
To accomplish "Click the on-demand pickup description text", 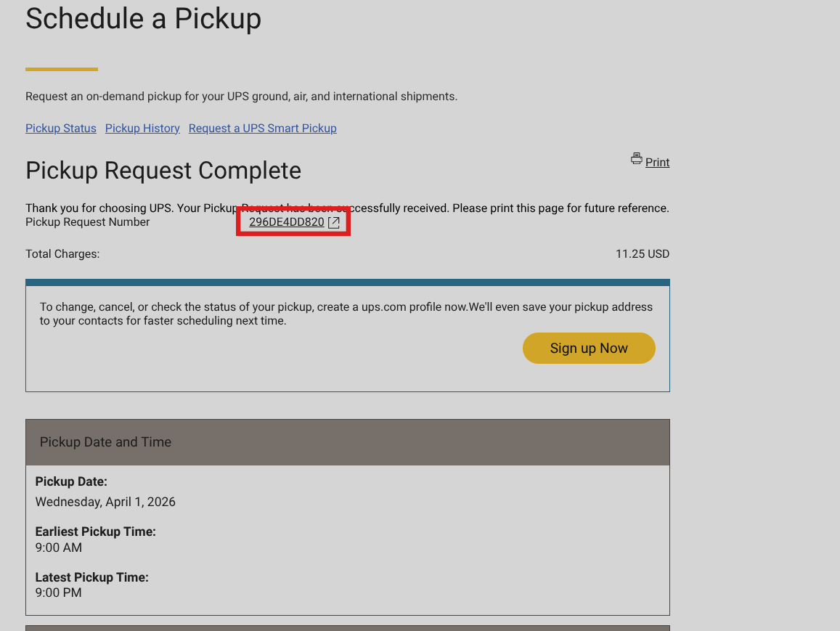I will pyautogui.click(x=241, y=97).
